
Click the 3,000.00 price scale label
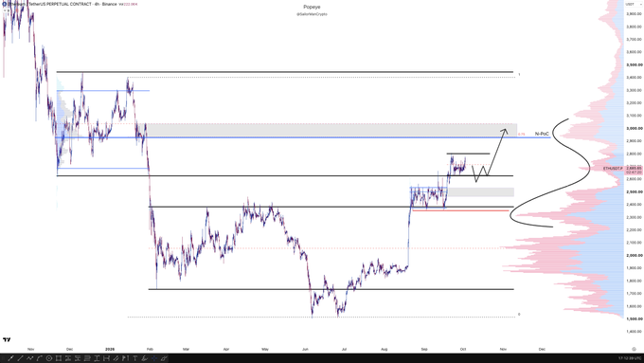[x=635, y=128]
